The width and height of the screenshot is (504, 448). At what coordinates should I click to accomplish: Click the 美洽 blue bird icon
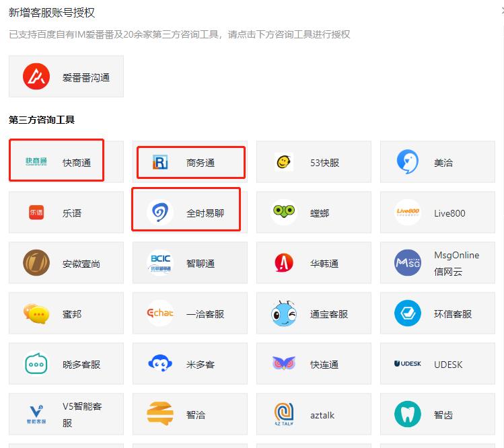[408, 161]
